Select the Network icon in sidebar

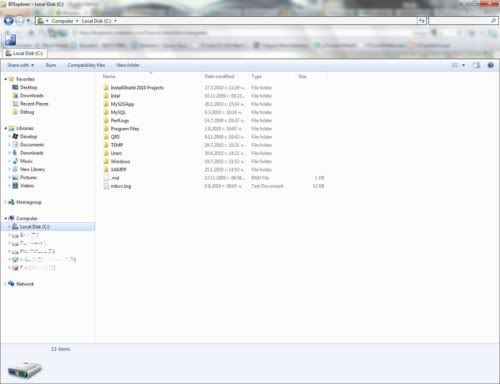(x=11, y=284)
